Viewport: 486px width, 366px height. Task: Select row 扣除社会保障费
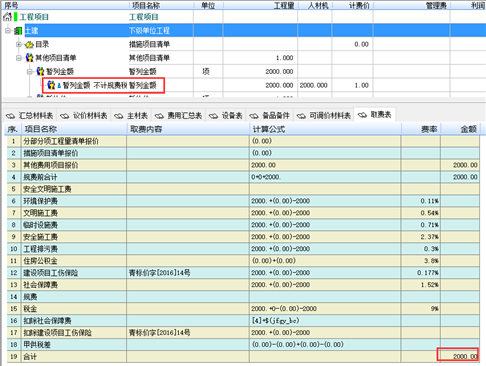243,321
